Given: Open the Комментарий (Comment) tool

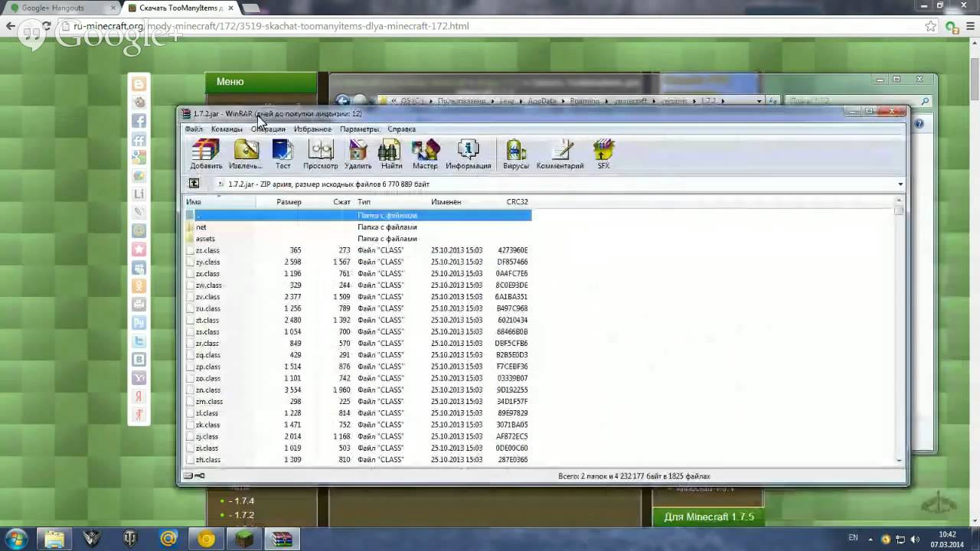Looking at the screenshot, I should point(560,154).
